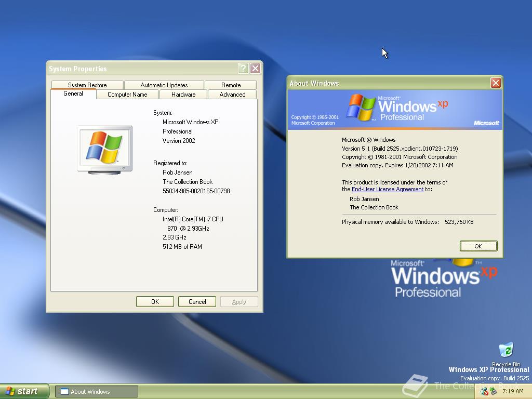Click the text "Version 2002"

(x=179, y=140)
